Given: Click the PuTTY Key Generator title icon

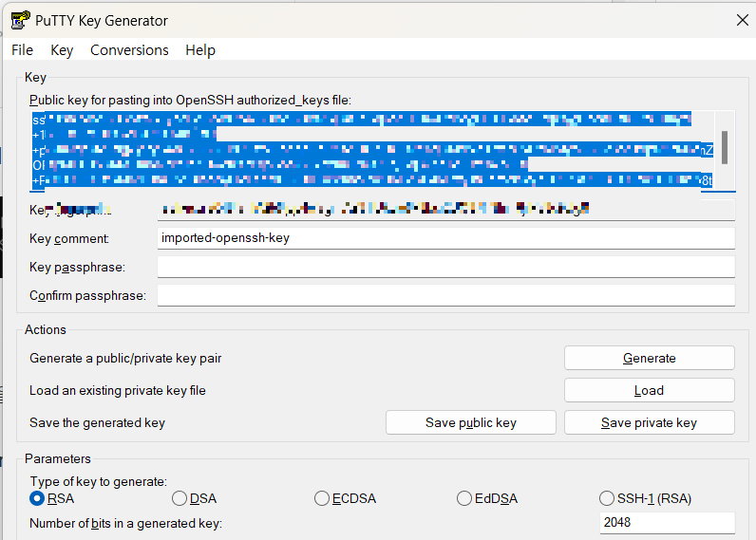Looking at the screenshot, I should (20, 20).
